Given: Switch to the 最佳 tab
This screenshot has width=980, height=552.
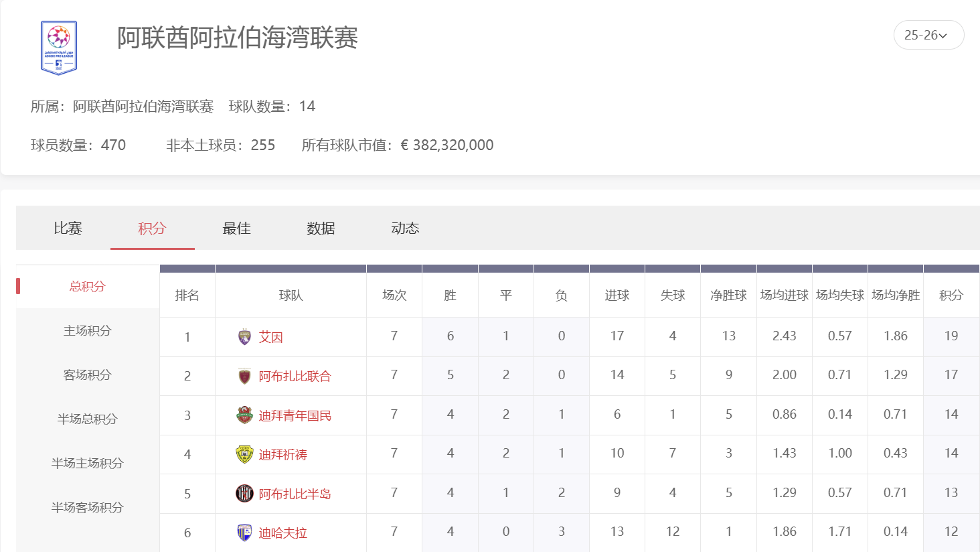Looking at the screenshot, I should coord(236,228).
